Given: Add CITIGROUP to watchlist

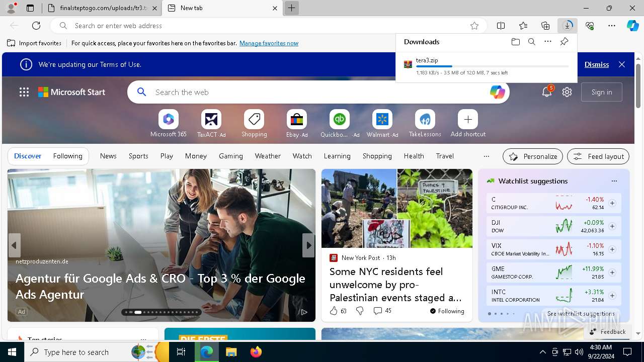Looking at the screenshot, I should 612,203.
